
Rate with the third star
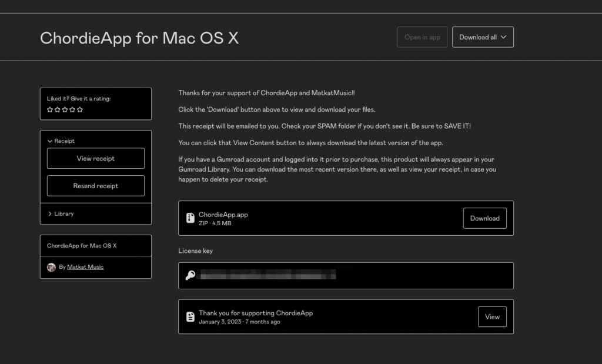point(65,109)
